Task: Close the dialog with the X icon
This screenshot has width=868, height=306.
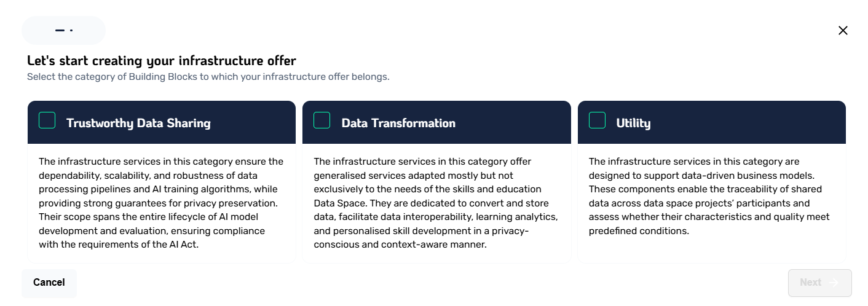Action: (843, 31)
